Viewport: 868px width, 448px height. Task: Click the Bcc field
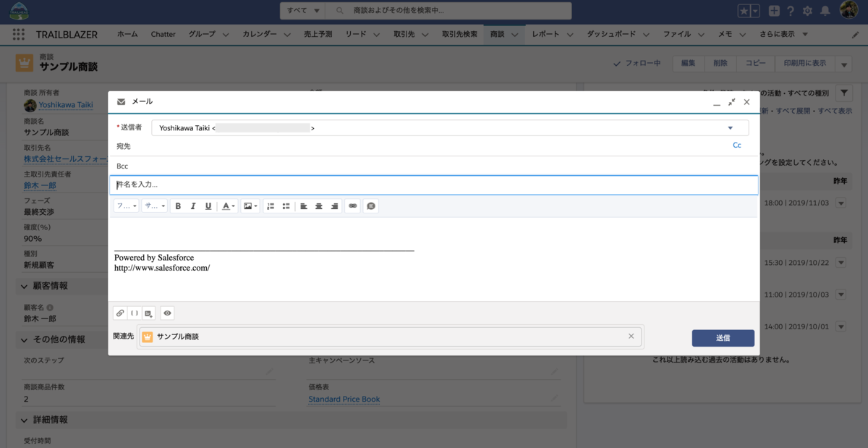434,166
